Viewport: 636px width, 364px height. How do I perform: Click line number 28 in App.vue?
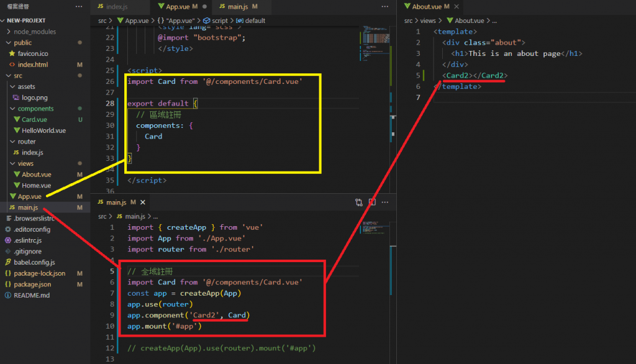(x=110, y=103)
